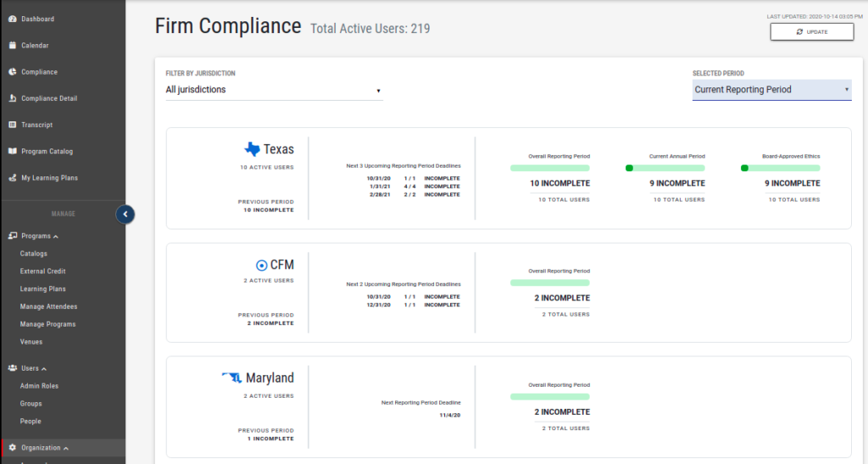Click the Maryland jurisdiction name

pyautogui.click(x=270, y=378)
